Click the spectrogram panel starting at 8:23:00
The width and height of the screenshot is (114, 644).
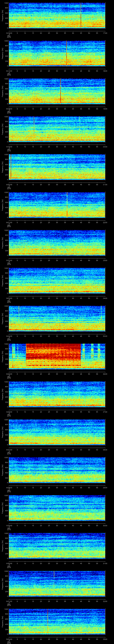(x=57, y=280)
